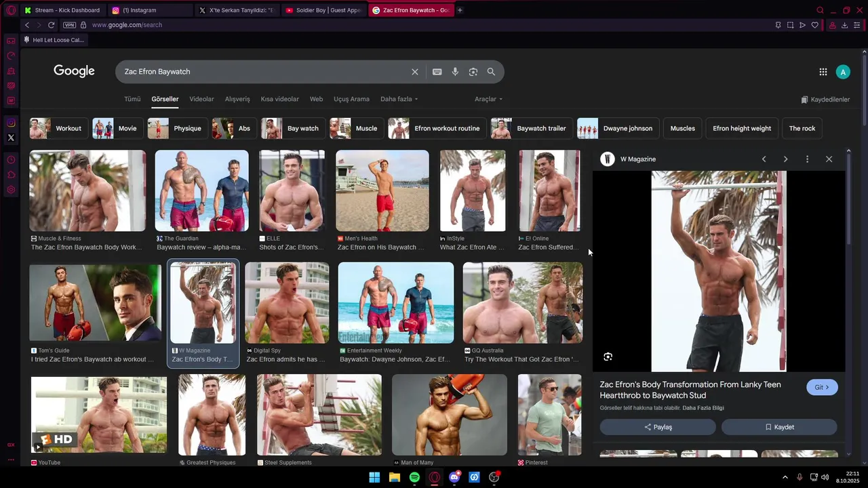Open GX Corner gamepad icon in sidebar
The image size is (868, 488).
coord(11,41)
